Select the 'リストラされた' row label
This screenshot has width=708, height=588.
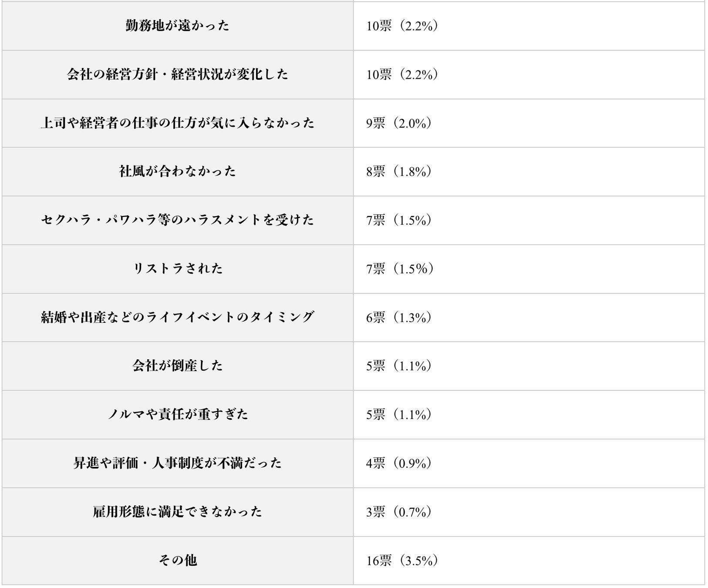(177, 269)
